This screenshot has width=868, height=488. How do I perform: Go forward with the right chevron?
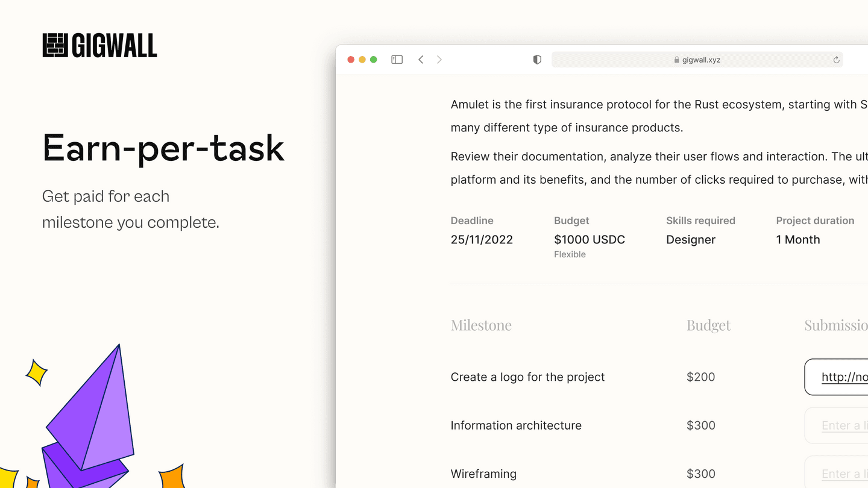(x=439, y=60)
